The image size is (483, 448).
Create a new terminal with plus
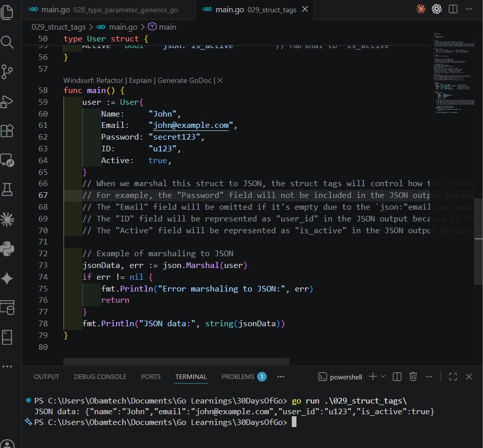[x=373, y=376]
